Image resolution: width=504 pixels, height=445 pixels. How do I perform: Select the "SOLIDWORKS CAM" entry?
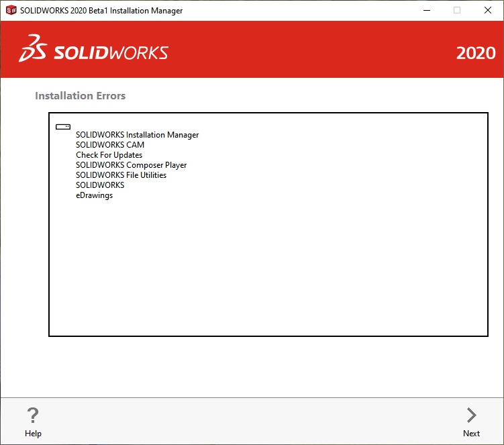pos(110,145)
